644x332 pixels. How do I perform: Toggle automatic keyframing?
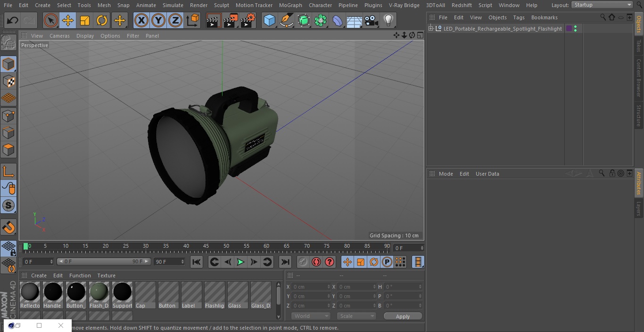point(316,262)
